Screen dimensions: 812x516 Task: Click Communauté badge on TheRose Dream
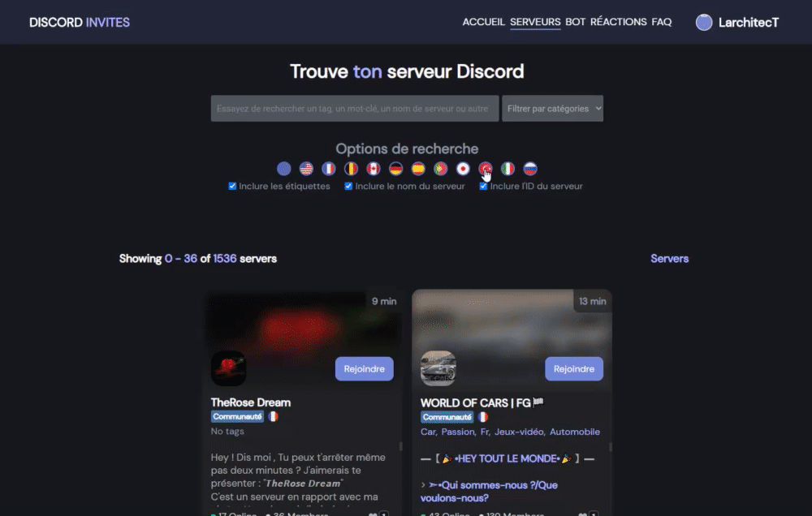[x=237, y=417]
